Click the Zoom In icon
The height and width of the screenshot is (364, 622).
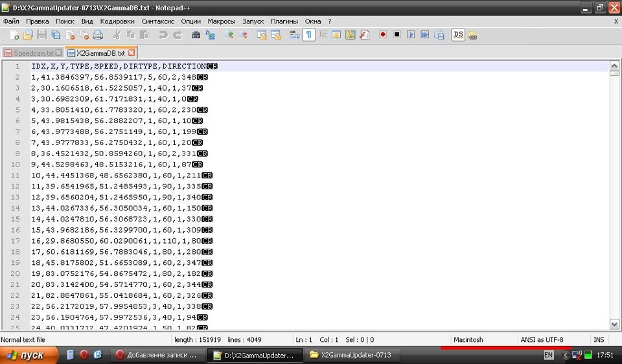[x=229, y=35]
